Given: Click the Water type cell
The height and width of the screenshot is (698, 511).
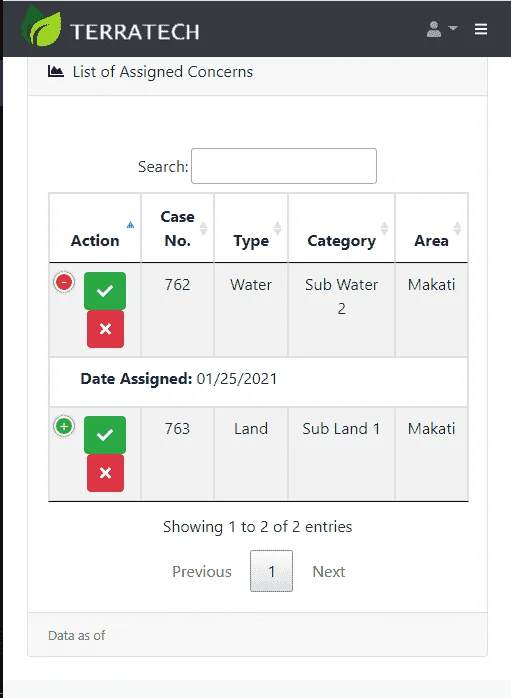Looking at the screenshot, I should (251, 309).
